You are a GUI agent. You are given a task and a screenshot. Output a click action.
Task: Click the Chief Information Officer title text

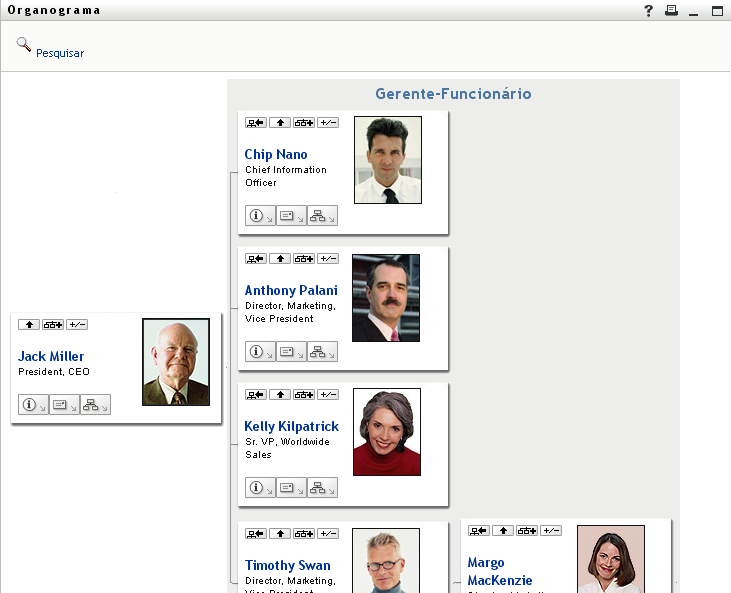(x=286, y=176)
